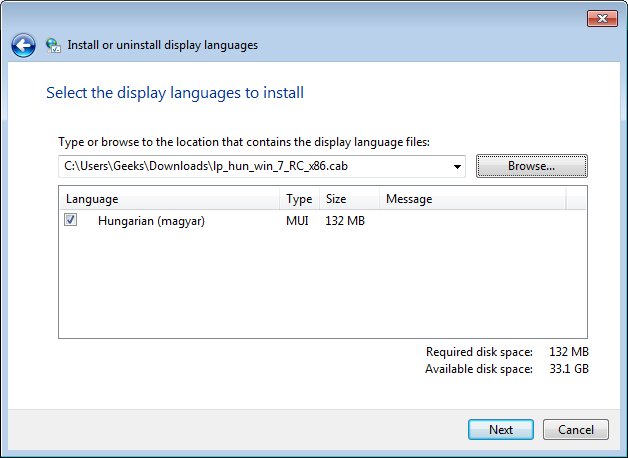Cancel the language installation

click(576, 430)
